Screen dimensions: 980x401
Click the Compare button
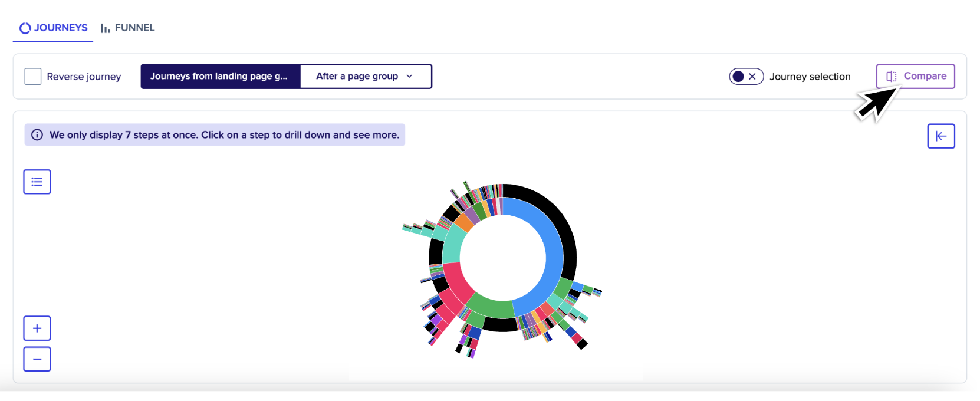[915, 76]
